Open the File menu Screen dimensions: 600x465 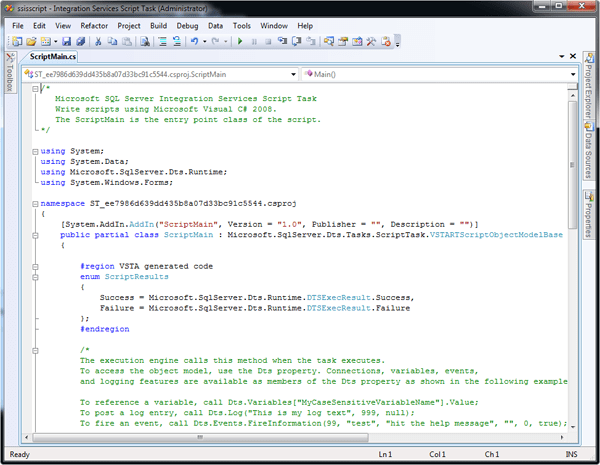click(18, 26)
